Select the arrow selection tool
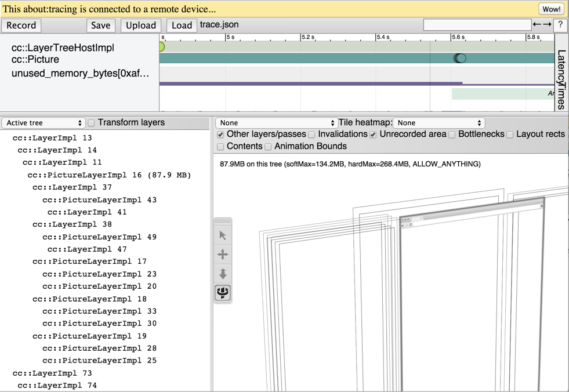This screenshot has width=569, height=392. 223,235
